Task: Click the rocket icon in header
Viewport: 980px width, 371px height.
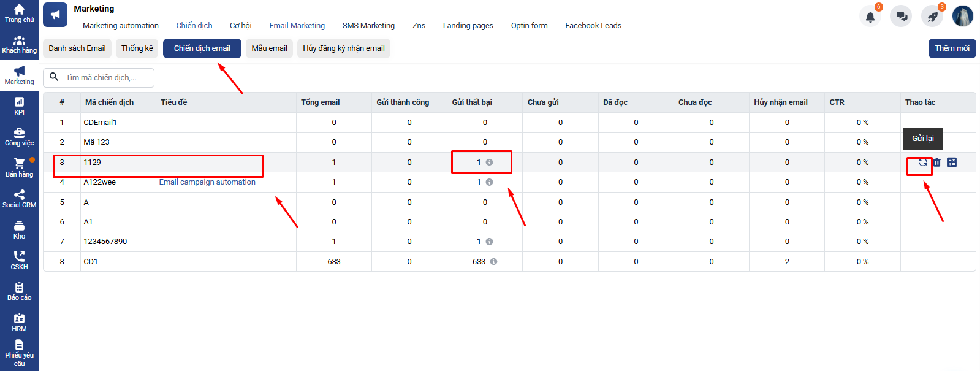Action: pyautogui.click(x=932, y=17)
